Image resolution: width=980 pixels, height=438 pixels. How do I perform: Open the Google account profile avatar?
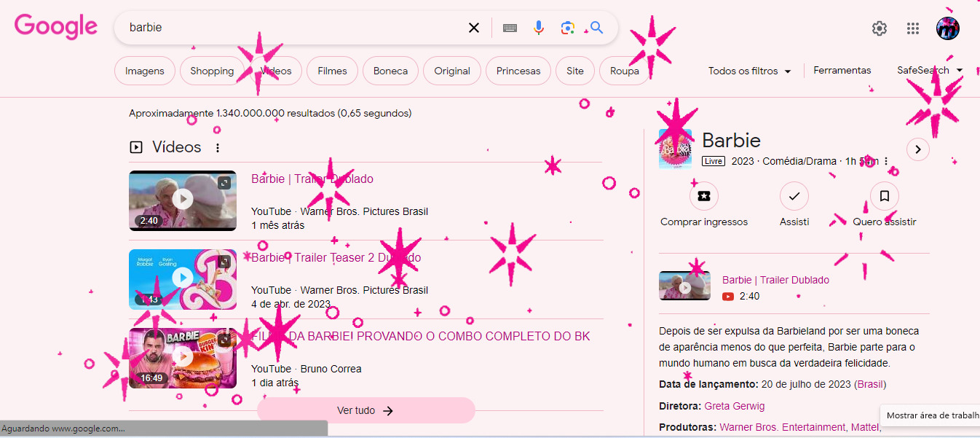(947, 28)
